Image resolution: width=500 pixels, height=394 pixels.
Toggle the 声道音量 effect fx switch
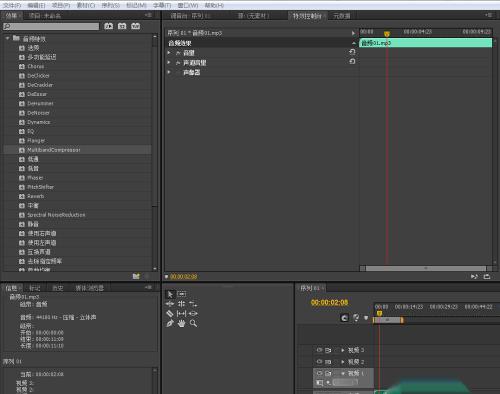point(178,63)
